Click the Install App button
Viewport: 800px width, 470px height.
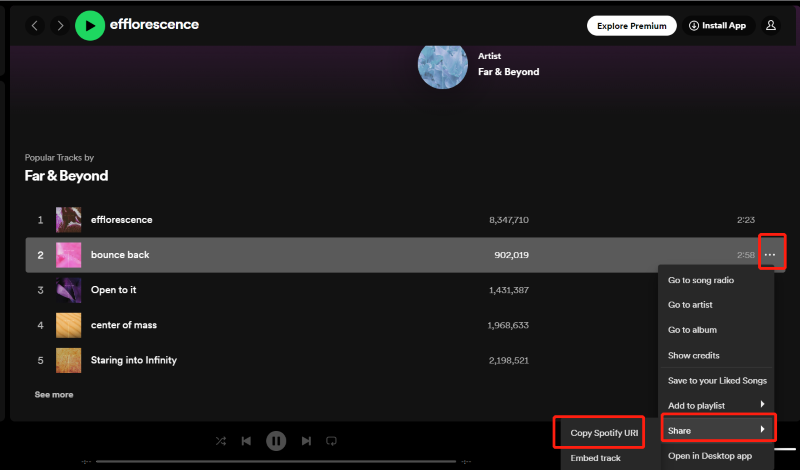tap(717, 25)
